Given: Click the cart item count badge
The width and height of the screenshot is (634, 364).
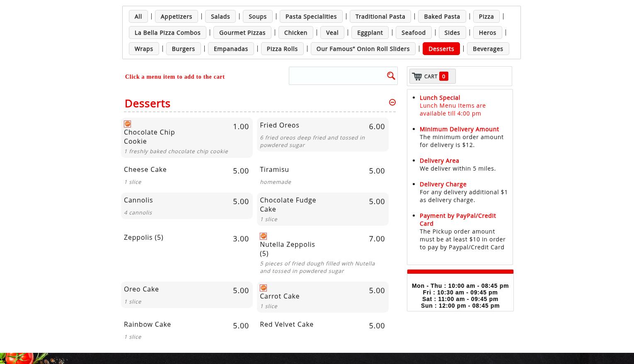Looking at the screenshot, I should point(443,76).
